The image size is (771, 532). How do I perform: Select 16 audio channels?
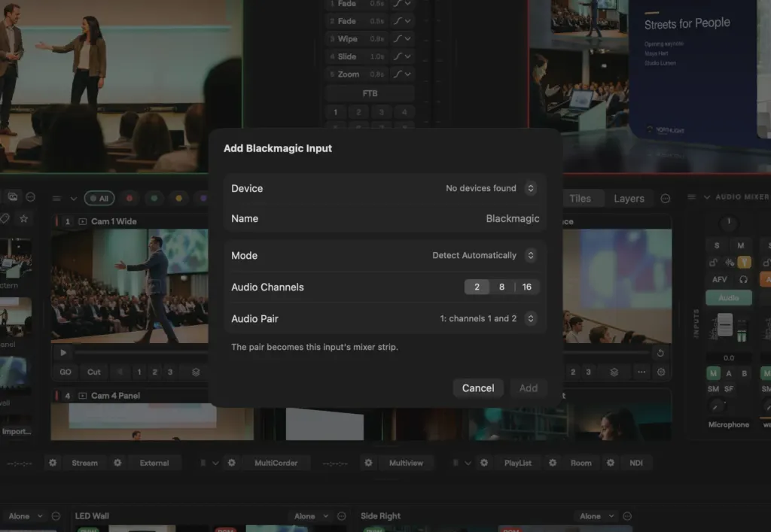pyautogui.click(x=526, y=287)
